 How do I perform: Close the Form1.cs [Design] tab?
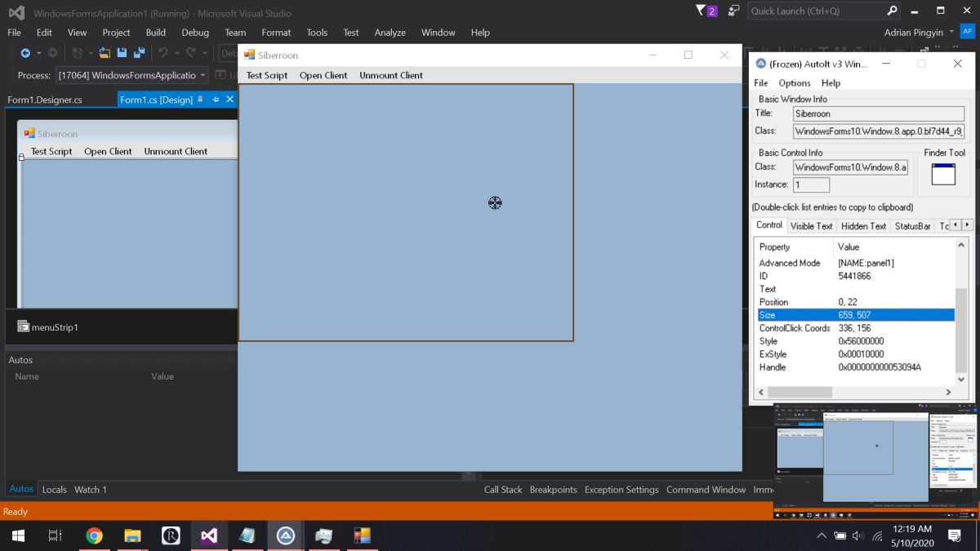point(230,100)
